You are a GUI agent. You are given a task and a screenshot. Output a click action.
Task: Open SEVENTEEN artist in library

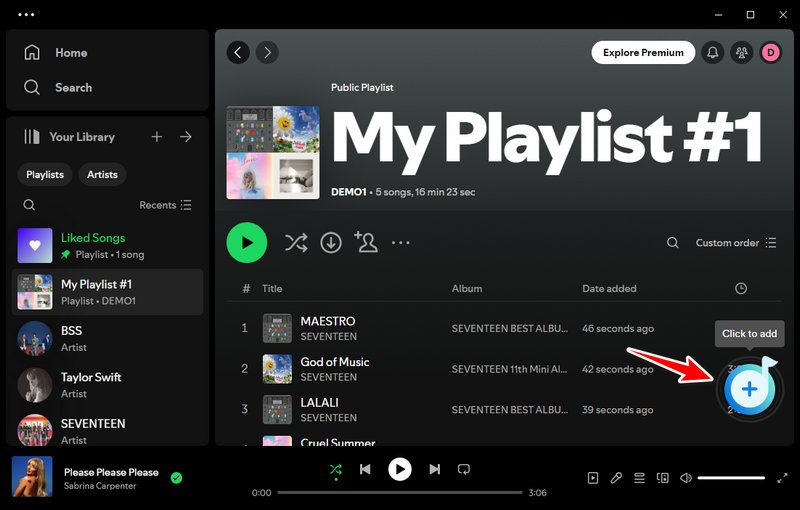(107, 429)
